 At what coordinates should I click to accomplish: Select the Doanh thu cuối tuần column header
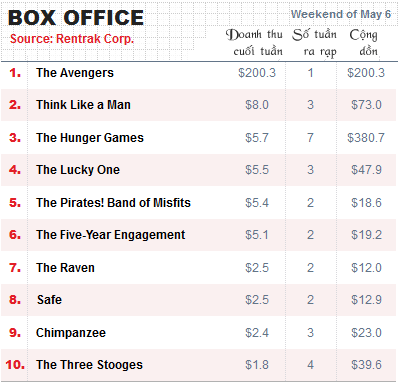pyautogui.click(x=254, y=43)
